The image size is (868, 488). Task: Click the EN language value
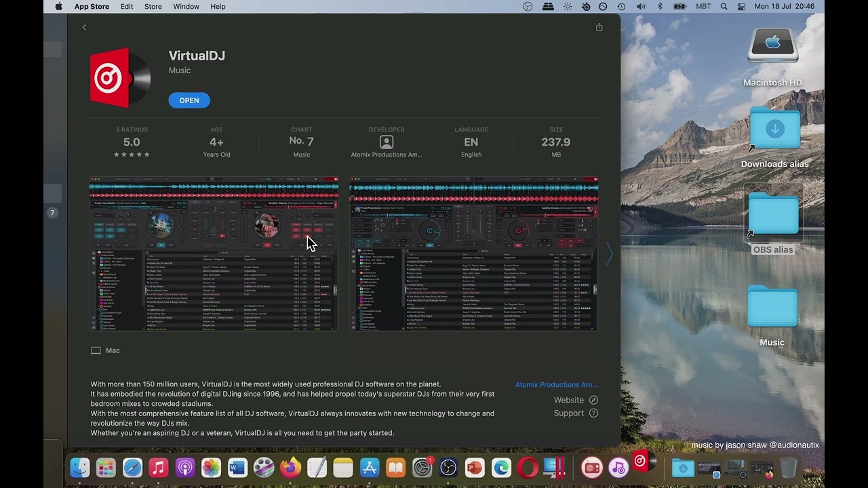click(x=471, y=142)
